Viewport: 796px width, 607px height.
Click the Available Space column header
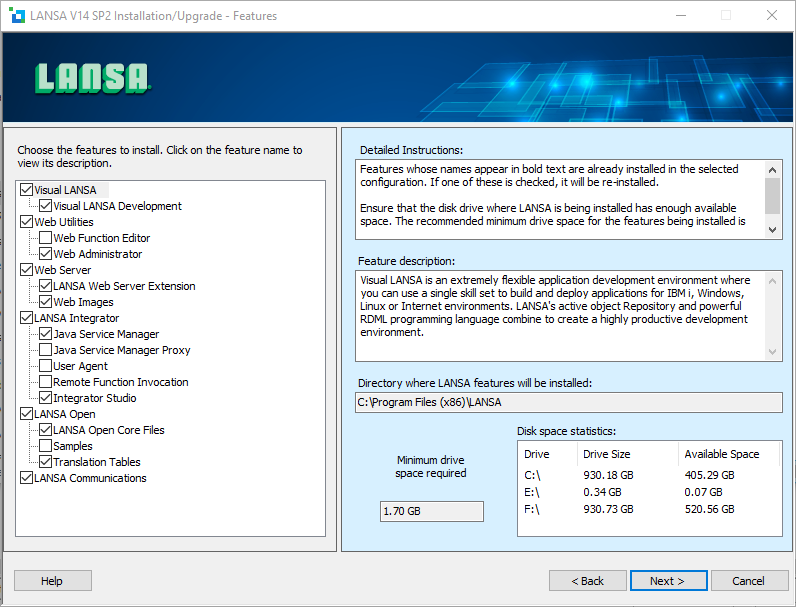coord(728,454)
